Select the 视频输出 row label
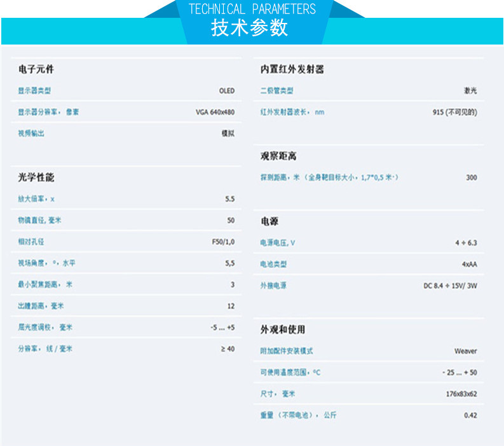The height and width of the screenshot is (446, 504). (x=31, y=134)
